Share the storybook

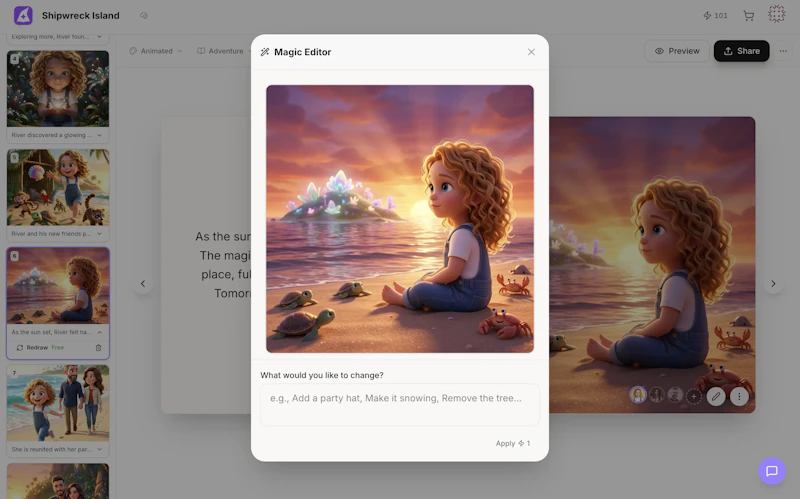coord(741,51)
